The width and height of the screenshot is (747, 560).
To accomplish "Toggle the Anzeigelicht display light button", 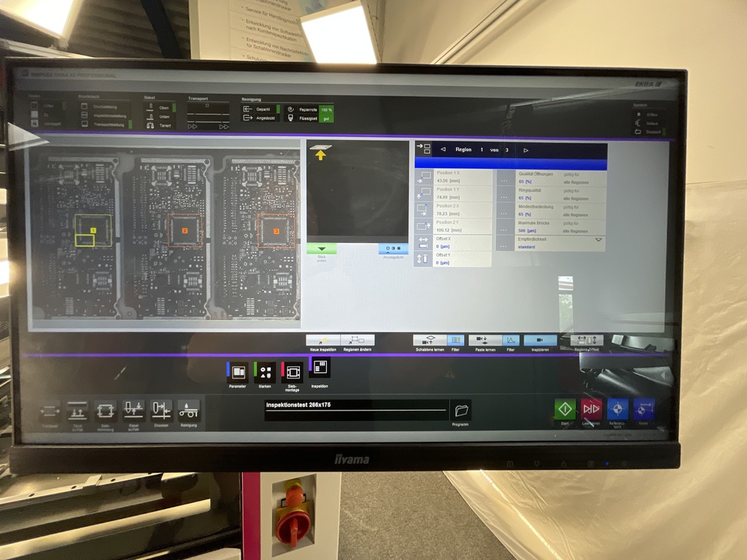I will pos(393,249).
